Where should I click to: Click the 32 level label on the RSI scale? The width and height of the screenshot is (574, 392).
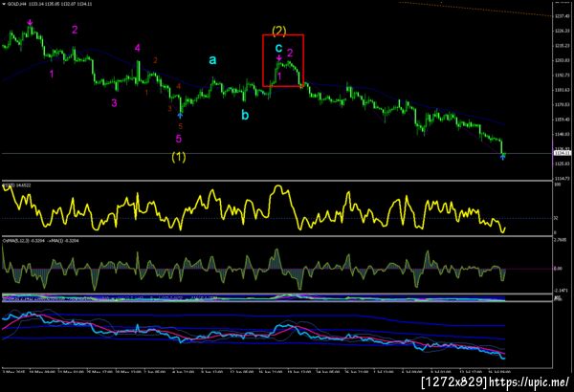556,218
